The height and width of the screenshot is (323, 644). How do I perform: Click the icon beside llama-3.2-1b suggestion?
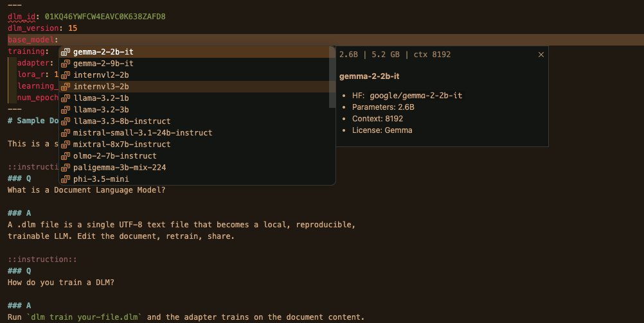[x=66, y=98]
